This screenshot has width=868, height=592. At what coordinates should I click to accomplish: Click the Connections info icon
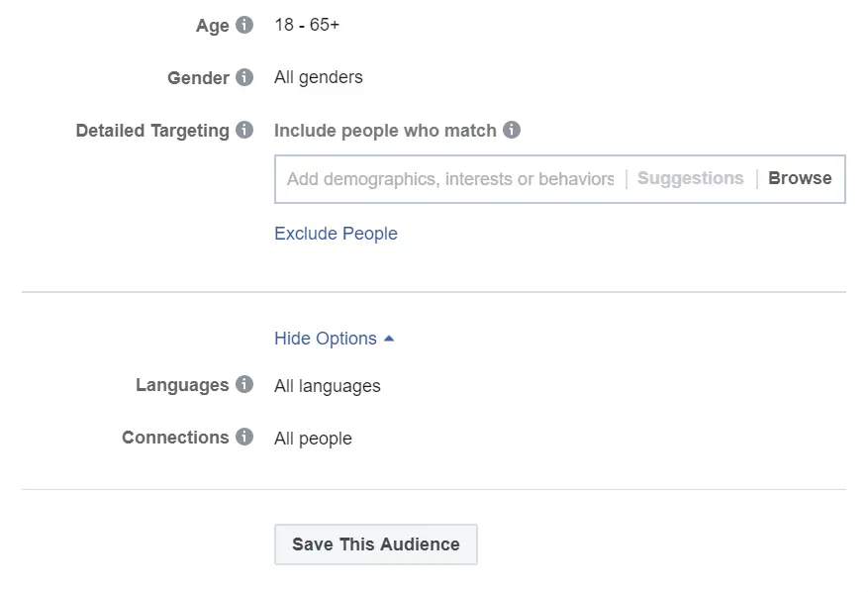244,437
